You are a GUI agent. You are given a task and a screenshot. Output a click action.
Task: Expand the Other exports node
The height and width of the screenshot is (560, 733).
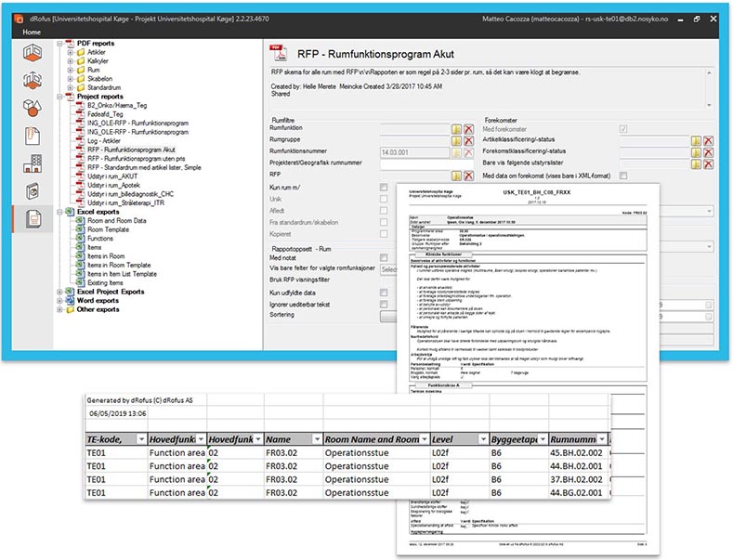59,309
